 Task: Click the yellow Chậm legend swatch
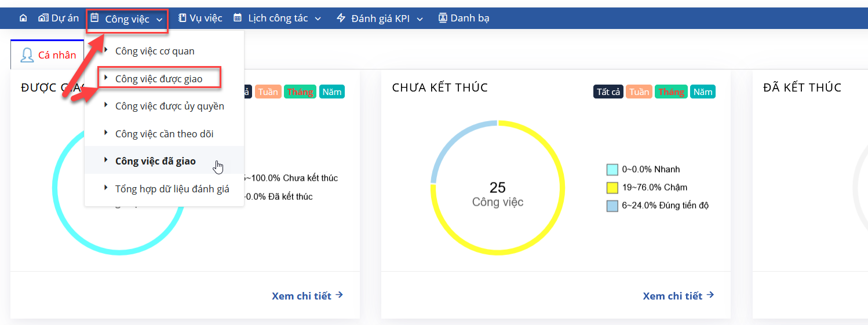tap(612, 188)
